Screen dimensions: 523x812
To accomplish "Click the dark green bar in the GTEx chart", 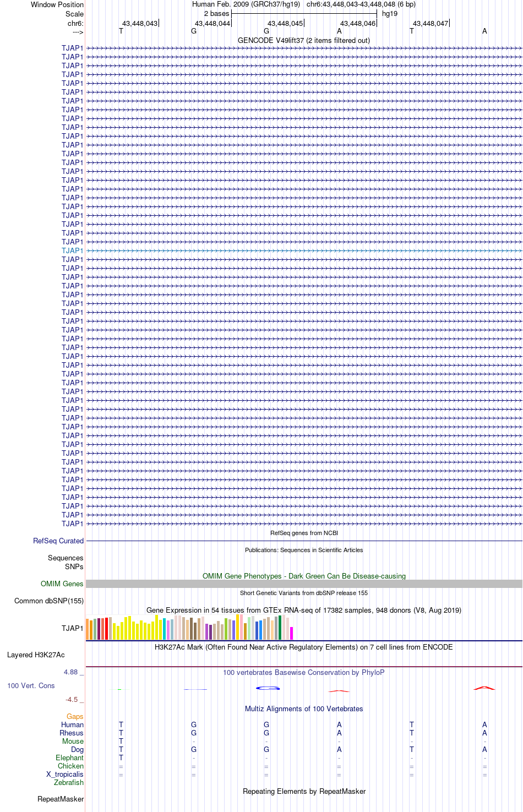I will point(280,628).
